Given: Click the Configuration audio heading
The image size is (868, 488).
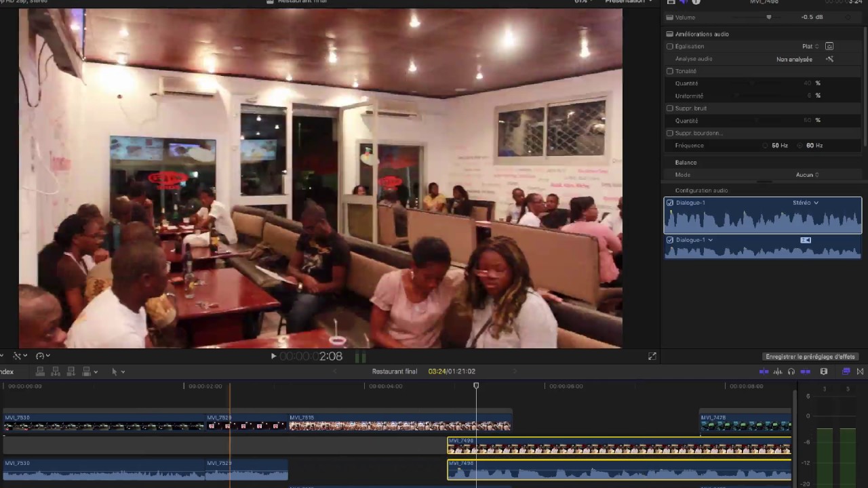Looking at the screenshot, I should tap(701, 190).
